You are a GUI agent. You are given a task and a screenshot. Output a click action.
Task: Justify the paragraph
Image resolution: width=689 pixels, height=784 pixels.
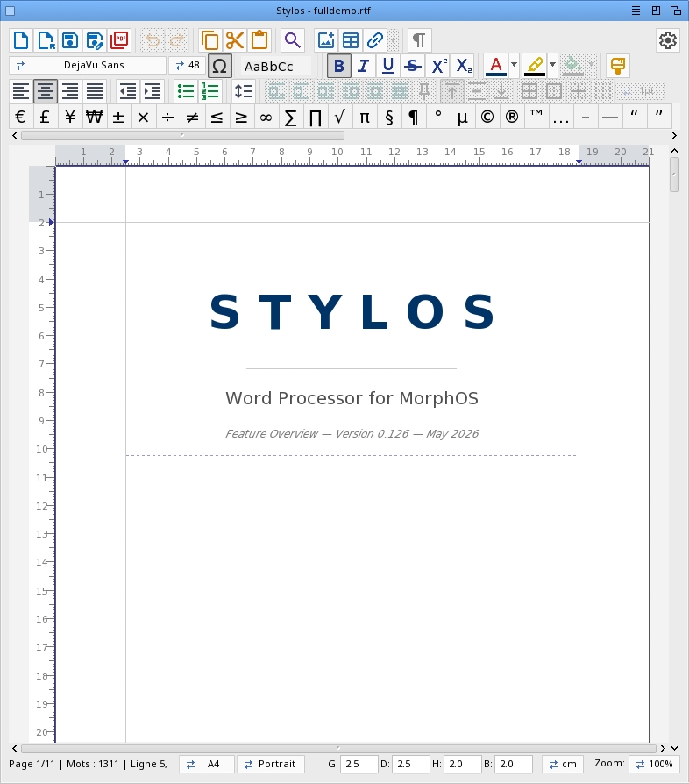(95, 91)
